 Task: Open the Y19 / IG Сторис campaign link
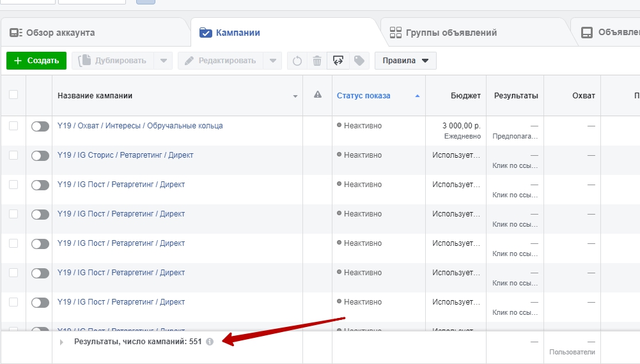pos(125,155)
